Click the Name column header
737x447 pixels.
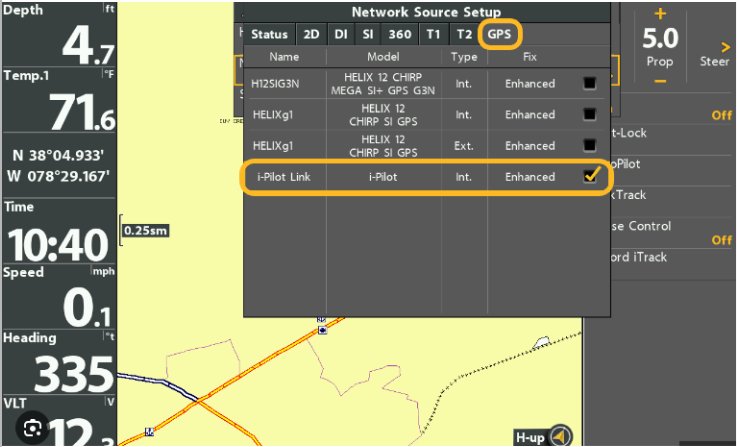click(284, 56)
